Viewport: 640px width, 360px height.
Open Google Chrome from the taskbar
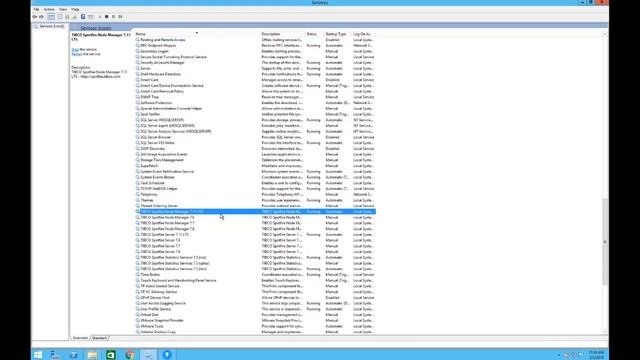click(130, 355)
